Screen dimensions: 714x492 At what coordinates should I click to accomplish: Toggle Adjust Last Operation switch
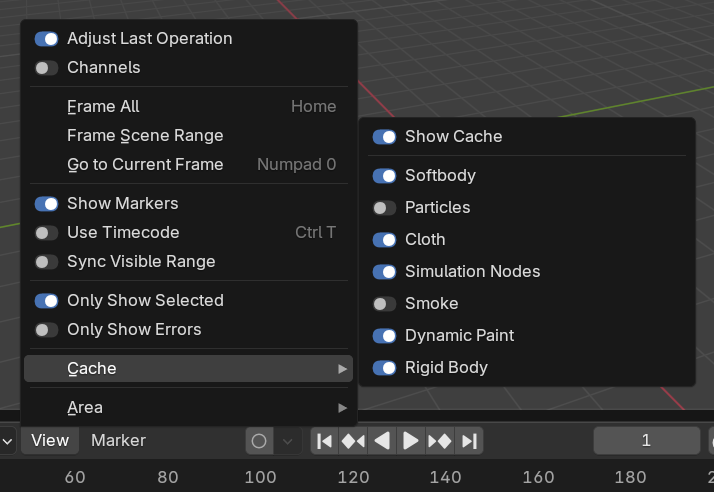tap(46, 39)
